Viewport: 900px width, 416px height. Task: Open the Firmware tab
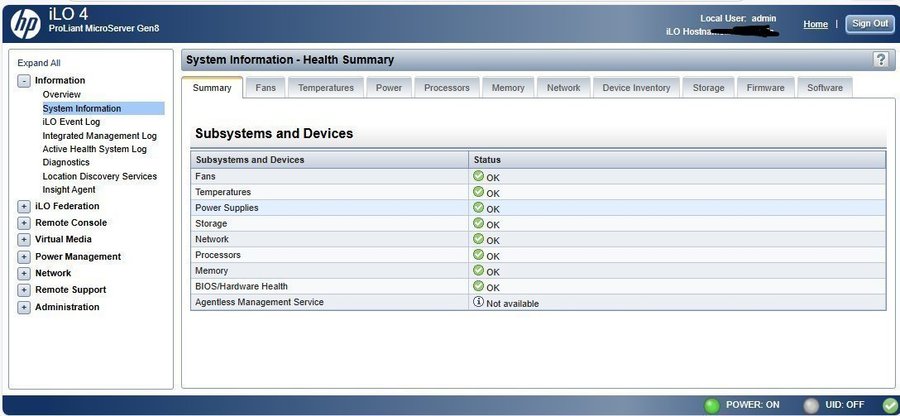766,88
